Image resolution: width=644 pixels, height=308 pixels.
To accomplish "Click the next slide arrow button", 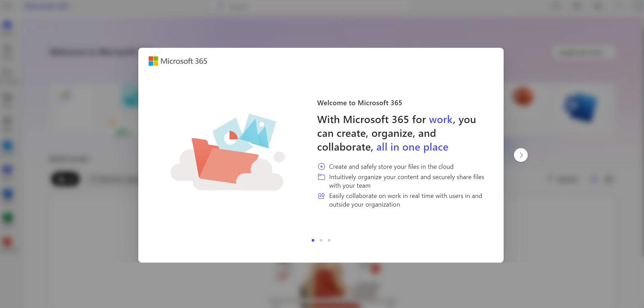I will pyautogui.click(x=520, y=155).
